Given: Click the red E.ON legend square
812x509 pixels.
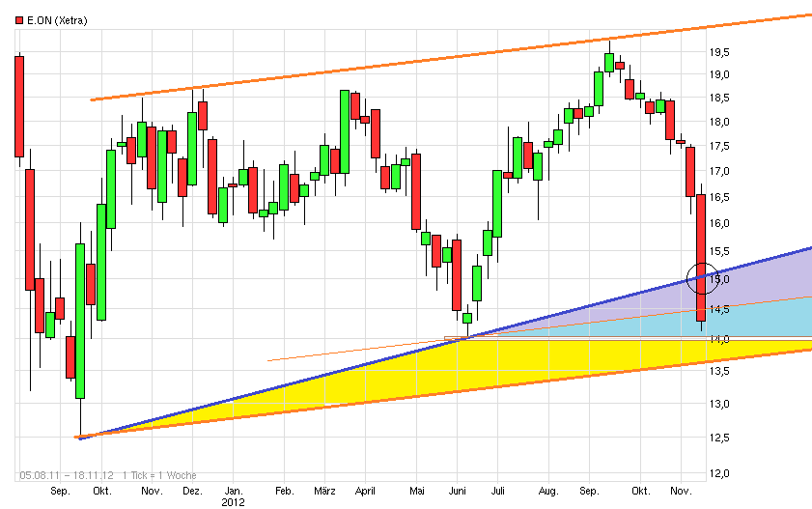Looking at the screenshot, I should click(x=19, y=20).
